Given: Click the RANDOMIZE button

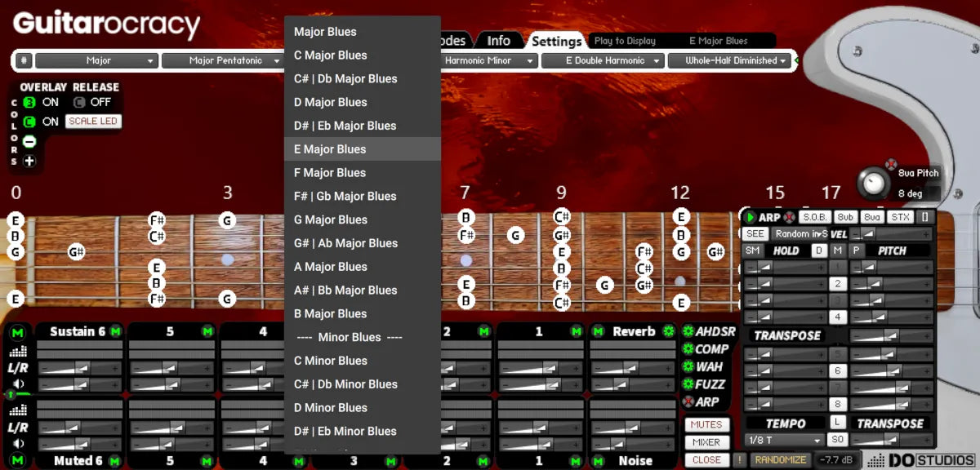Looking at the screenshot, I should 780,460.
